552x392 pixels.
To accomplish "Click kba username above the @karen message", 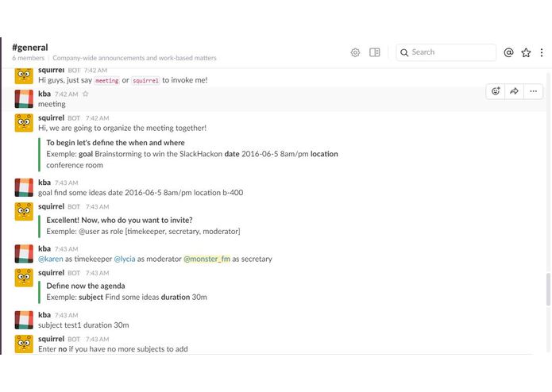I will click(44, 248).
